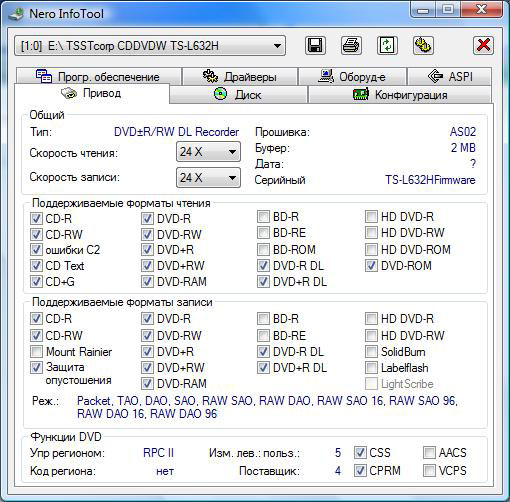
Task: Click region code value нет
Action: click(165, 471)
